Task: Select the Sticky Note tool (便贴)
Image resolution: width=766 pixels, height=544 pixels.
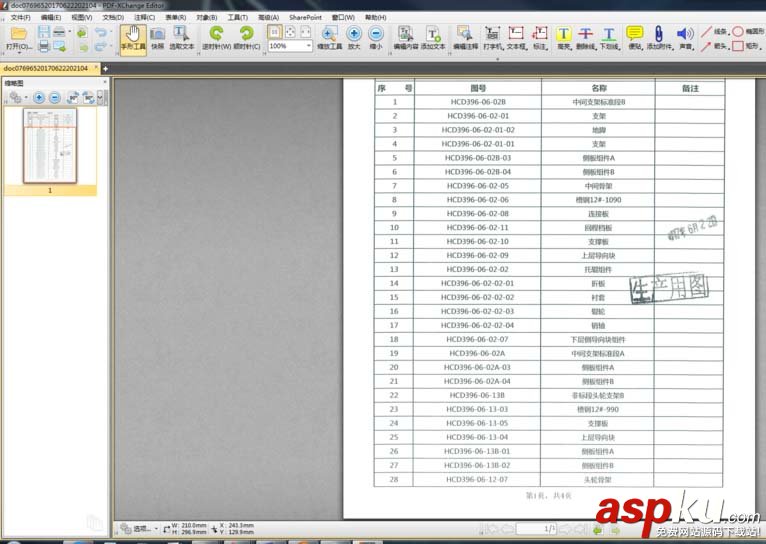Action: coord(635,39)
